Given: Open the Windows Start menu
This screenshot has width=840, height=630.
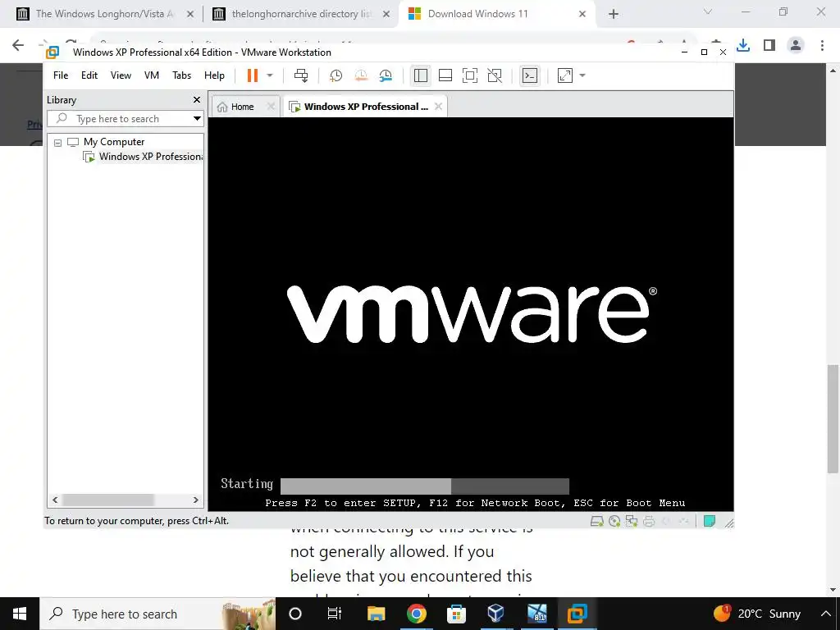Looking at the screenshot, I should (x=20, y=614).
